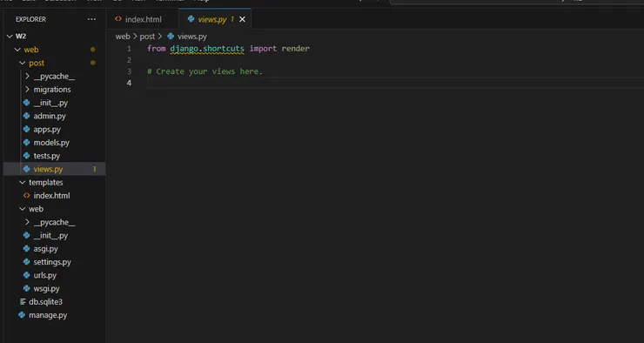Screen dimensions: 644x343
Task: Collapse the top-level web folder chevron
Action: pyautogui.click(x=17, y=50)
